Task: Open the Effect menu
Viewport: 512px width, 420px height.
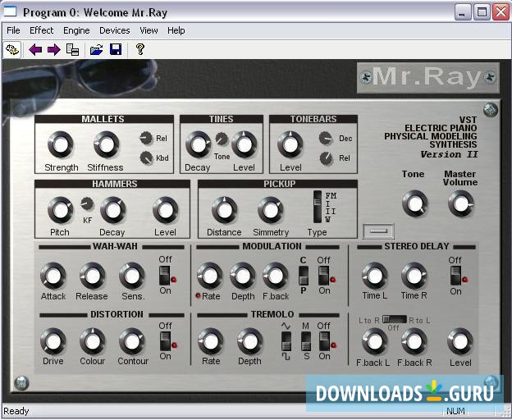Action: [x=41, y=30]
